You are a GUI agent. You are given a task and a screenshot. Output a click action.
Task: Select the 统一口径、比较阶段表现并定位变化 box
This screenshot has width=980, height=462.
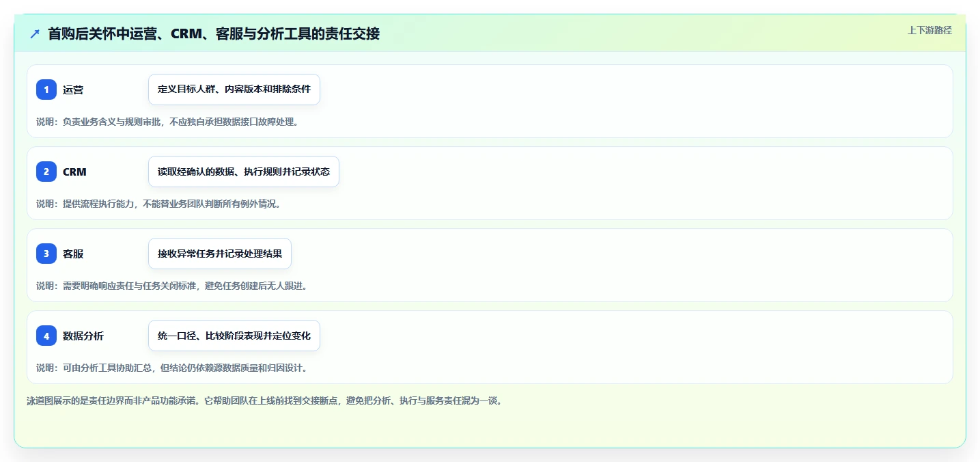pos(234,336)
